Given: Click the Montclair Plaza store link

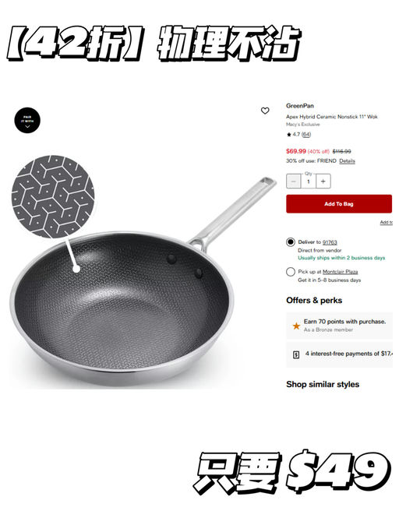Looking at the screenshot, I should coord(341,272).
